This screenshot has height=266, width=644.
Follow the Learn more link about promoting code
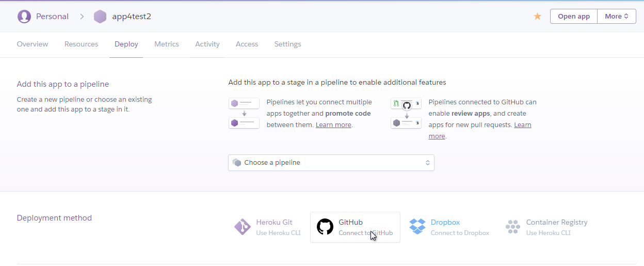click(x=333, y=125)
